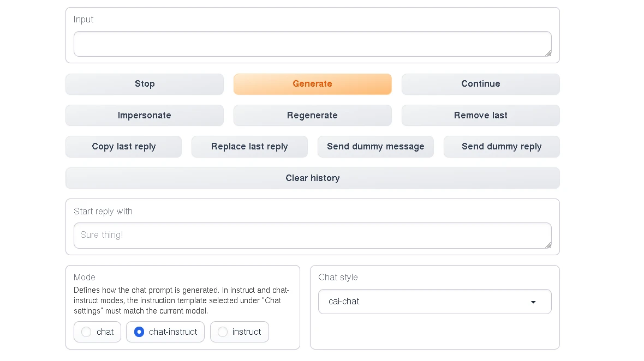
Task: Switch mode to instruct
Action: point(223,332)
